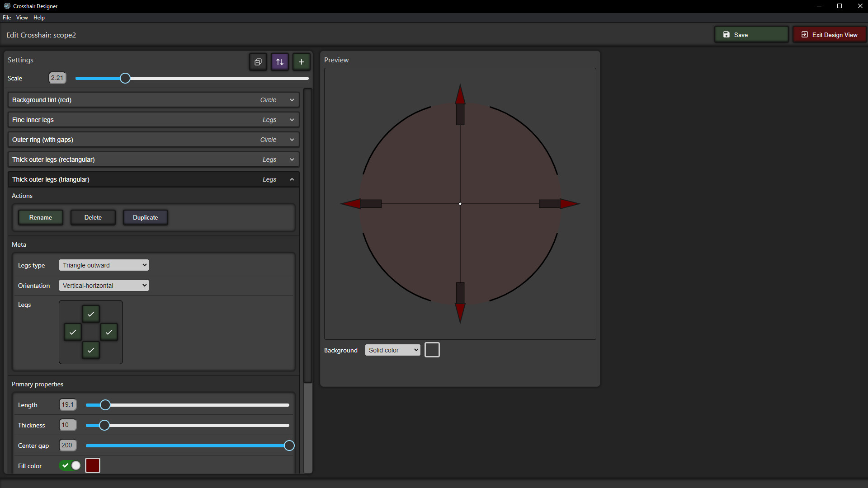Open the Legs type dropdown
Screen dimensions: 868x488
[104, 265]
